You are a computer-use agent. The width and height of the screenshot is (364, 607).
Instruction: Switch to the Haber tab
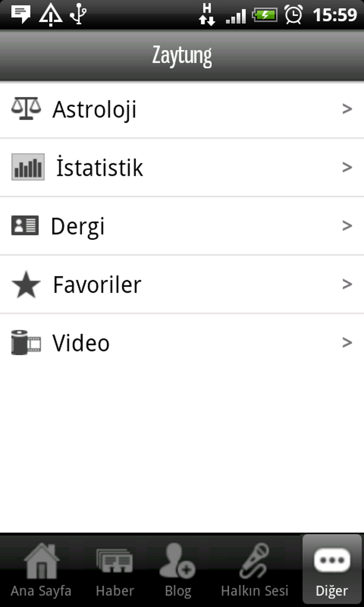[115, 571]
